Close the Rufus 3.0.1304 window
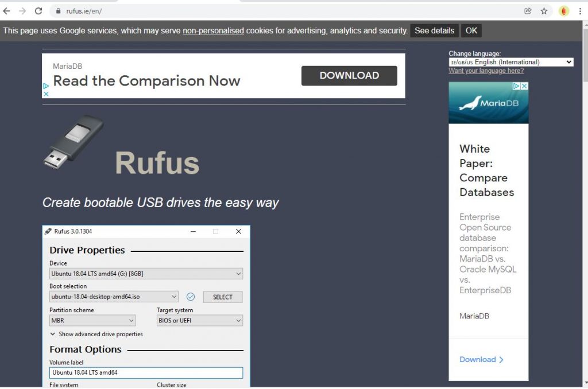This screenshot has height=389, width=588. (238, 232)
